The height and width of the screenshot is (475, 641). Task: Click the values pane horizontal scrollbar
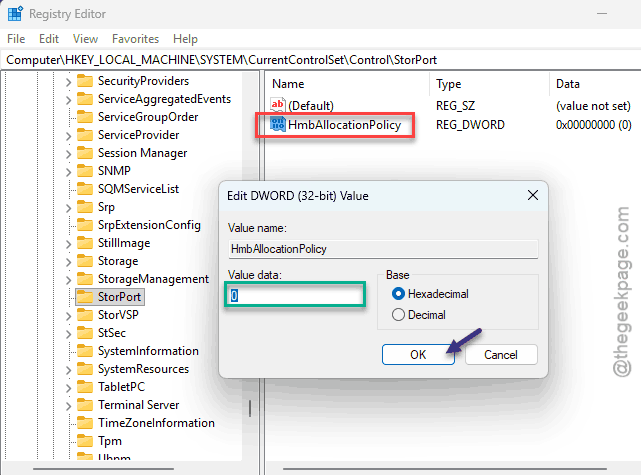tap(445, 468)
